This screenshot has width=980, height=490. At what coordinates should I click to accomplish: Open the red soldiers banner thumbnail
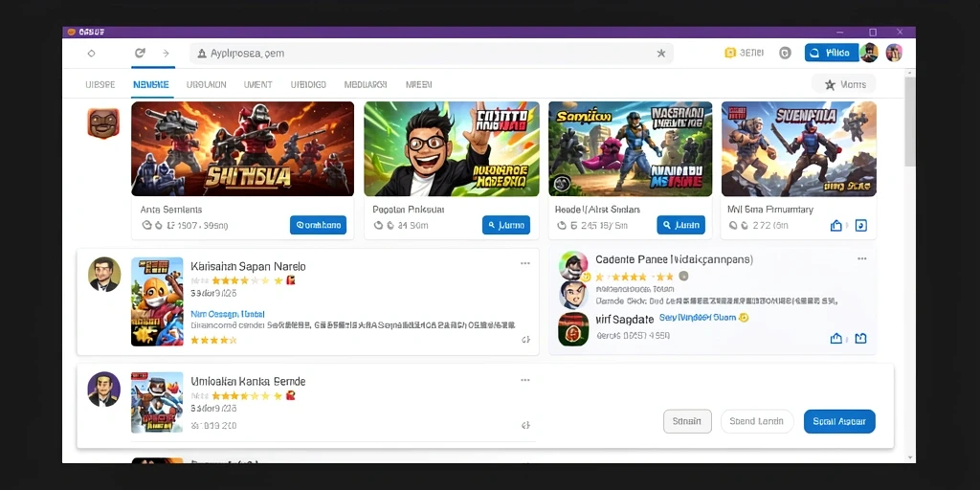[x=242, y=148]
